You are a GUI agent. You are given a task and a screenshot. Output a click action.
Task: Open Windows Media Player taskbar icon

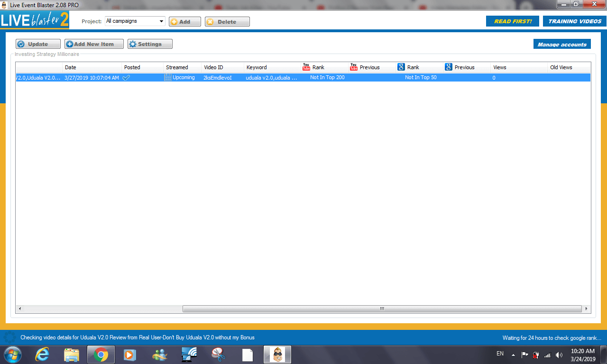point(129,355)
